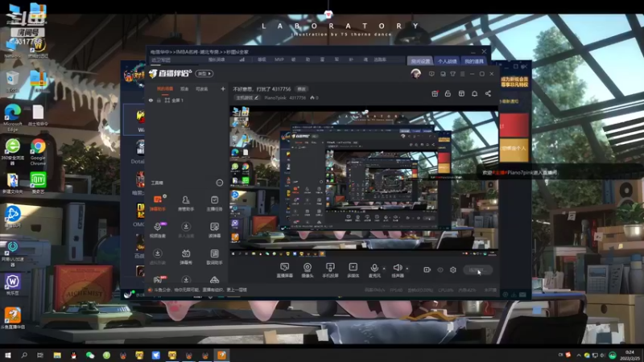This screenshot has height=362, width=644.
Task: Click the unlock icon above preview
Action: coord(448,93)
